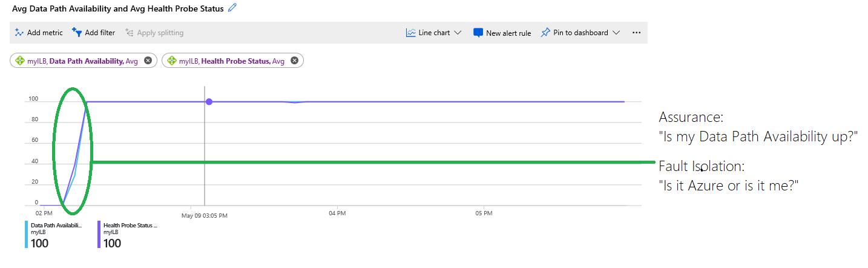The width and height of the screenshot is (868, 268).
Task: Click the New alert rule label
Action: (x=508, y=33)
